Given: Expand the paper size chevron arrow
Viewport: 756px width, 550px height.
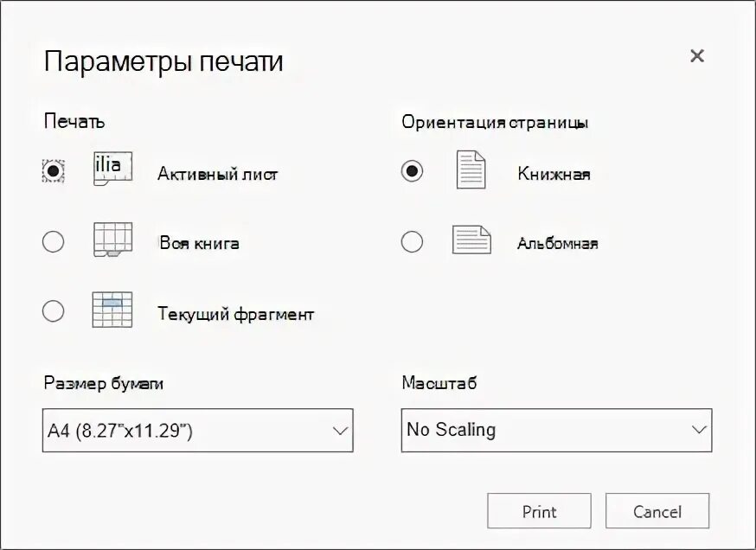Looking at the screenshot, I should pos(341,431).
